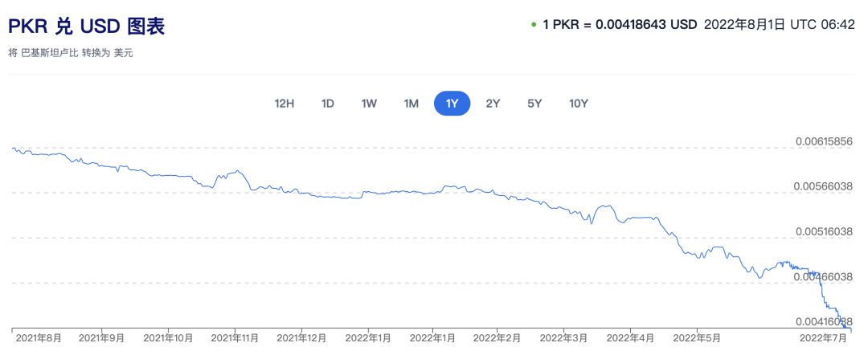Select the 5Y time range
This screenshot has width=868, height=359.
534,103
